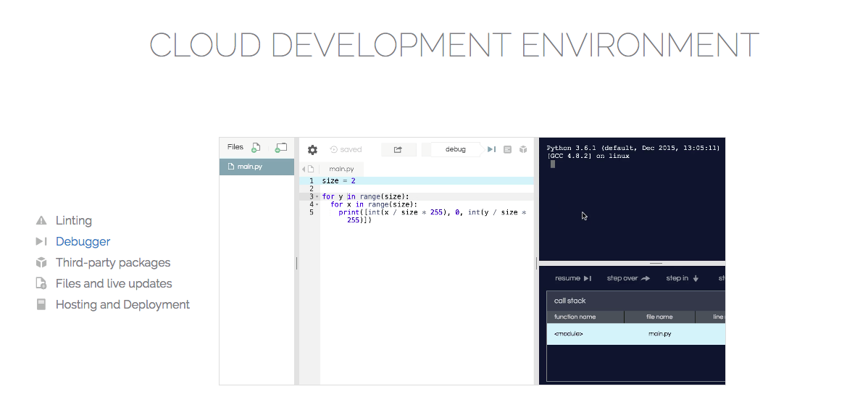Collapse the code fold arrow on line 4

(x=317, y=205)
